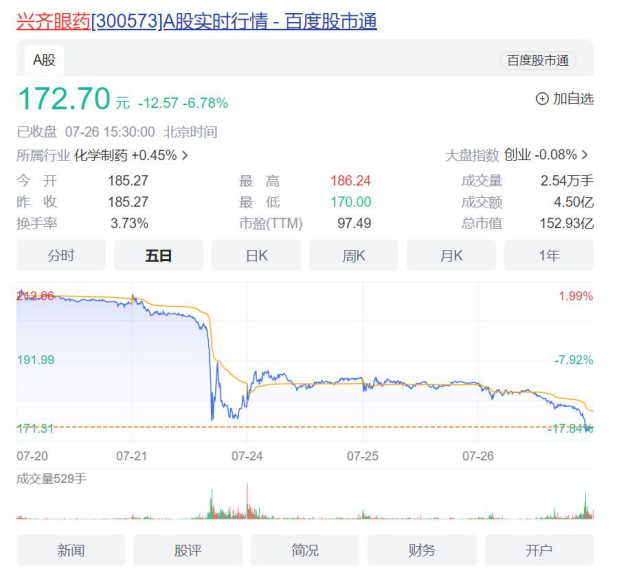Expand the 大盘指数 创业 chevron
The height and width of the screenshot is (574, 620).
(x=585, y=155)
